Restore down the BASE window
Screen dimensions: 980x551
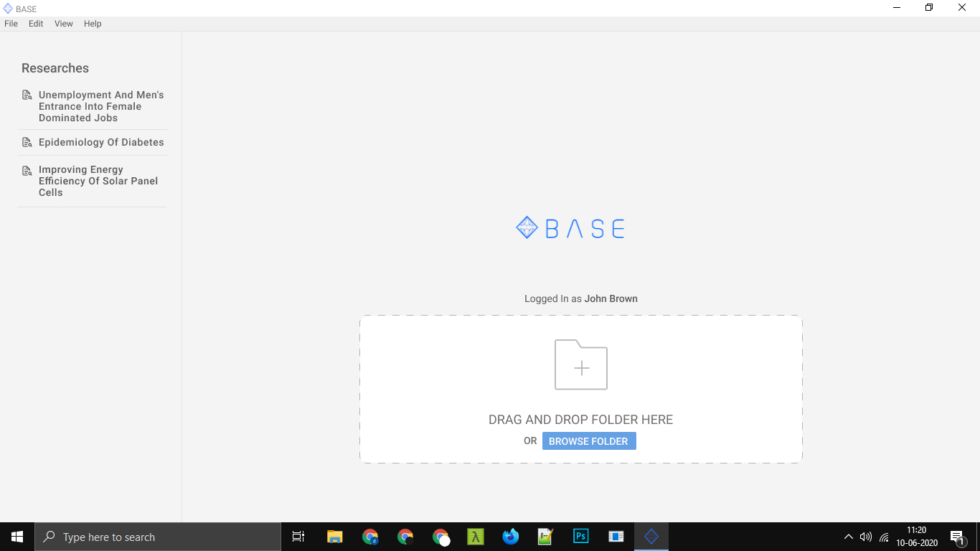pos(929,8)
